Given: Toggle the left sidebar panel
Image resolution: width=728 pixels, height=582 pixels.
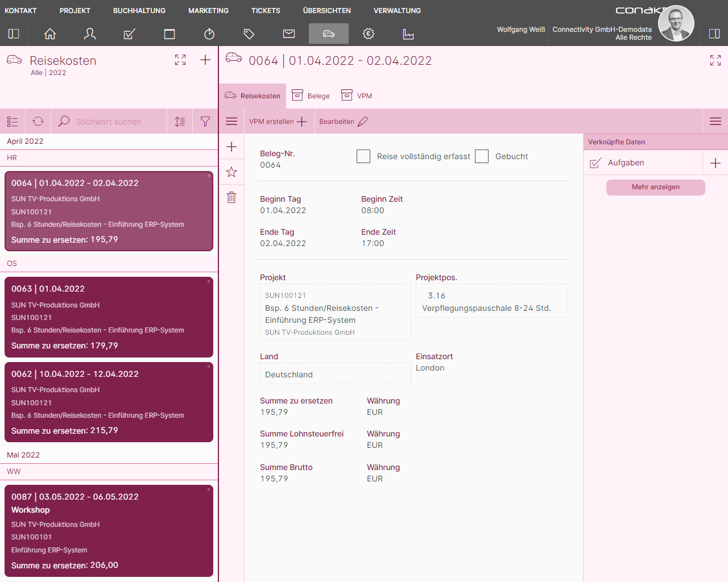Looking at the screenshot, I should tap(14, 34).
